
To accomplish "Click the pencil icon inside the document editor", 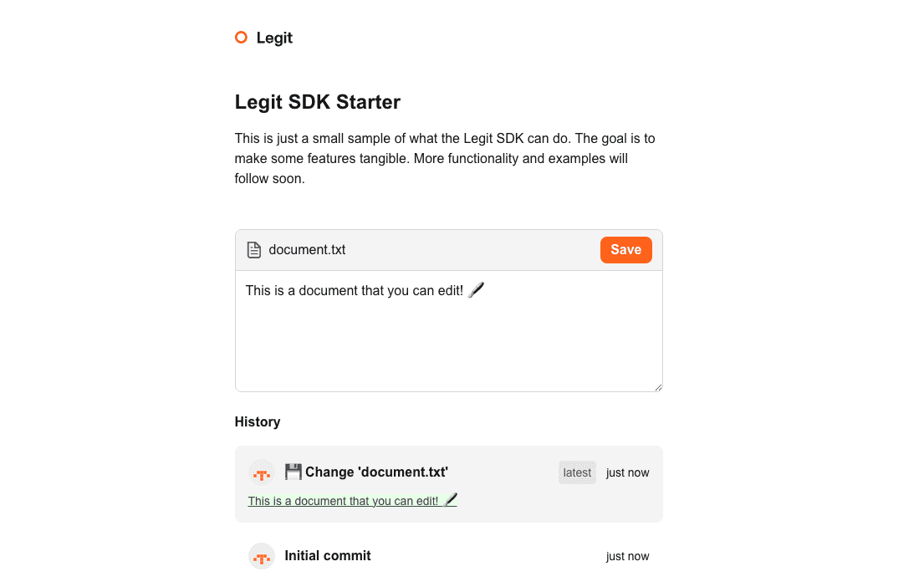I will 477,289.
